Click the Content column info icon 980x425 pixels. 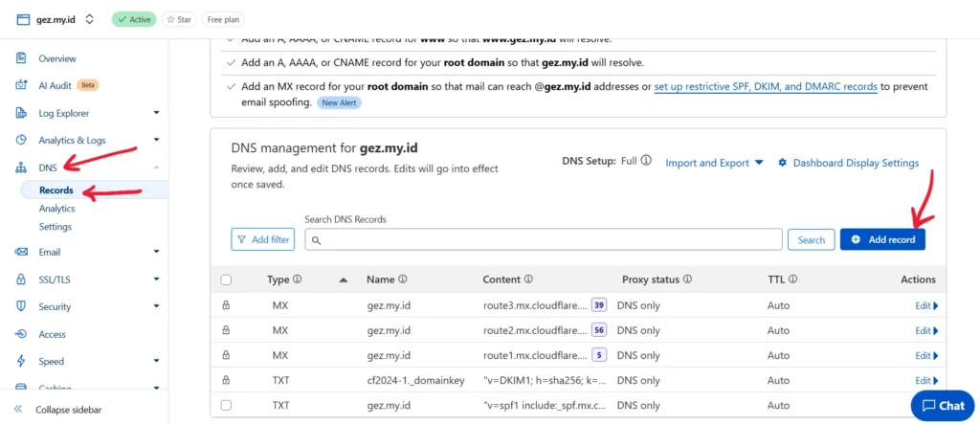pyautogui.click(x=528, y=280)
